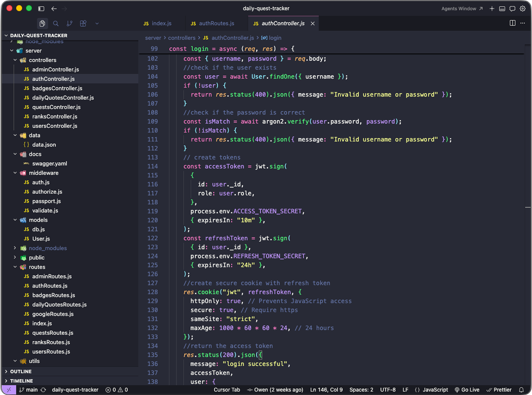Open questsController.js in the file tree
This screenshot has width=532, height=395.
(56, 107)
